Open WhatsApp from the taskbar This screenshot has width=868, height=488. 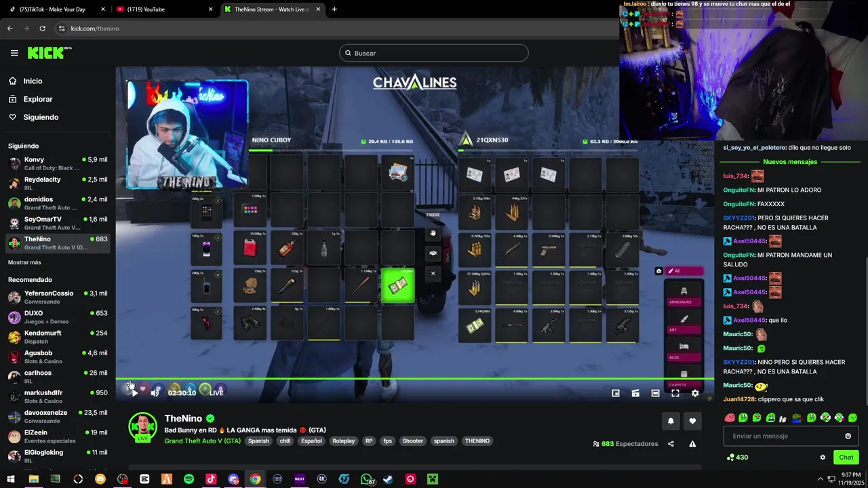(366, 479)
